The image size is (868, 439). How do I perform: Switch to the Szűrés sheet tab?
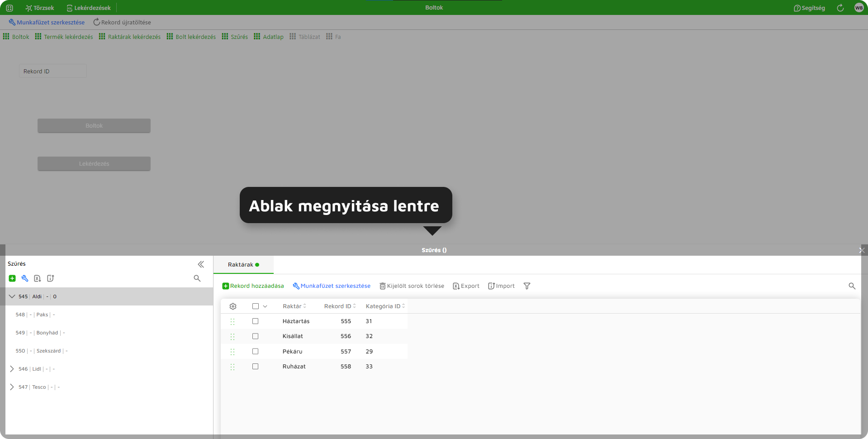tap(235, 37)
